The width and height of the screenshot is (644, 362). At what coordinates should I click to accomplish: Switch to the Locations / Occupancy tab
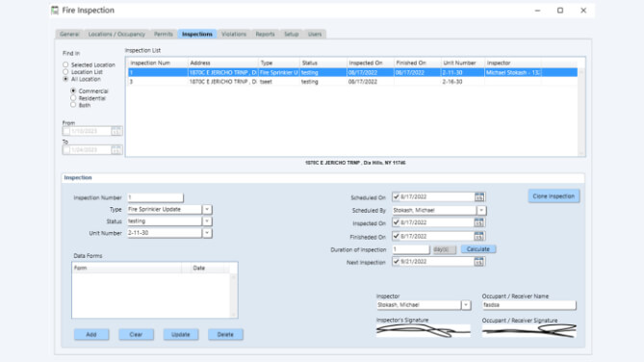click(x=116, y=34)
